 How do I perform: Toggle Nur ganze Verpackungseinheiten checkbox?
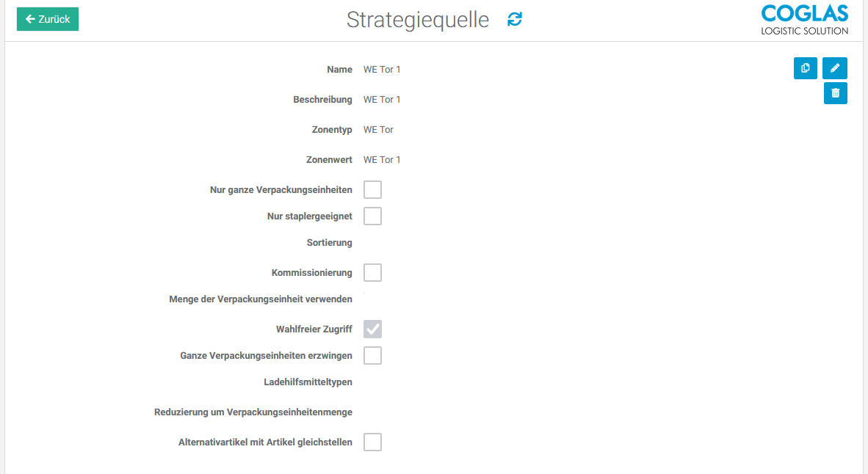(x=372, y=190)
